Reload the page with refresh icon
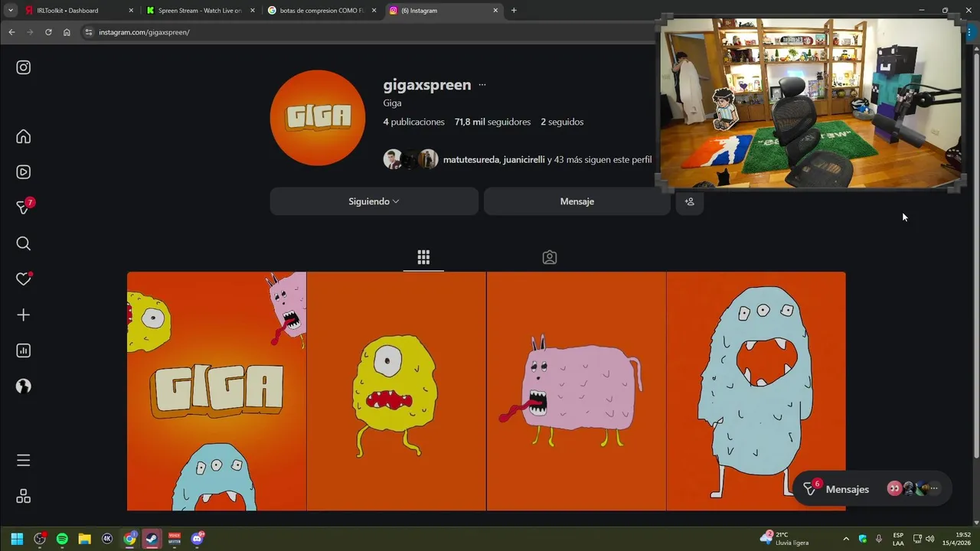 pyautogui.click(x=48, y=32)
